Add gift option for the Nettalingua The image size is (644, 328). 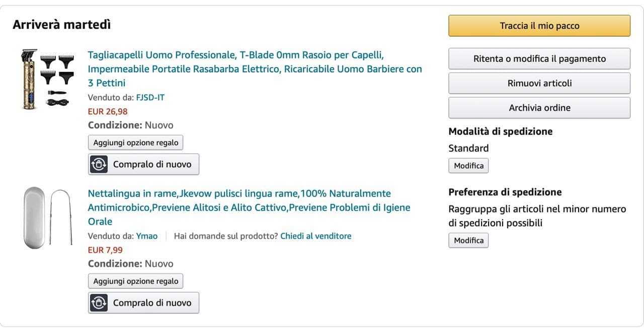click(135, 281)
